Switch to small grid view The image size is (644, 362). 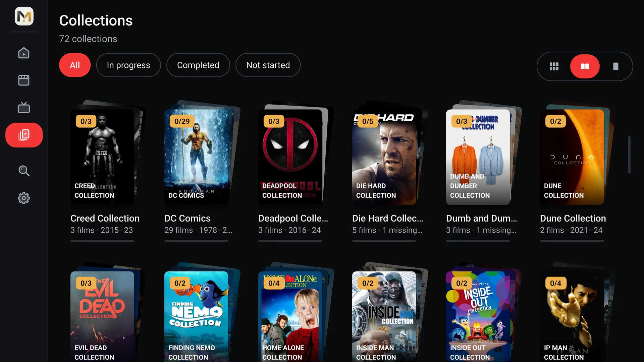554,66
